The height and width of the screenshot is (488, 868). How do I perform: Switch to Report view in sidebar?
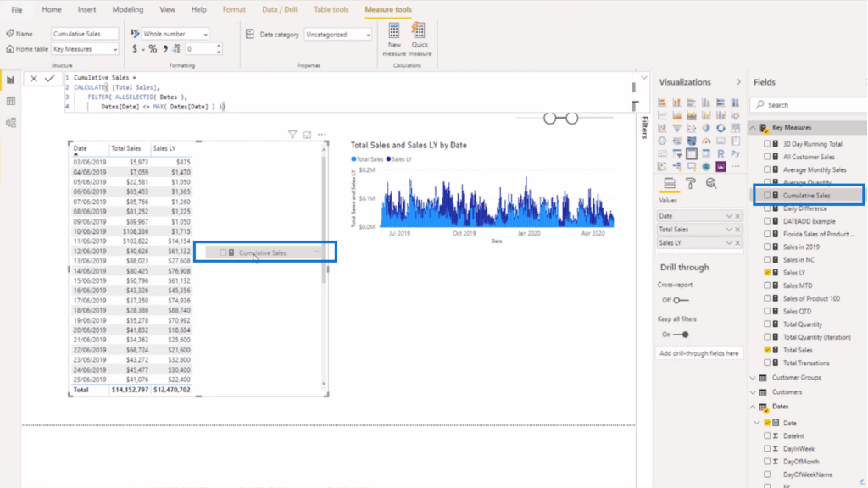[10, 80]
